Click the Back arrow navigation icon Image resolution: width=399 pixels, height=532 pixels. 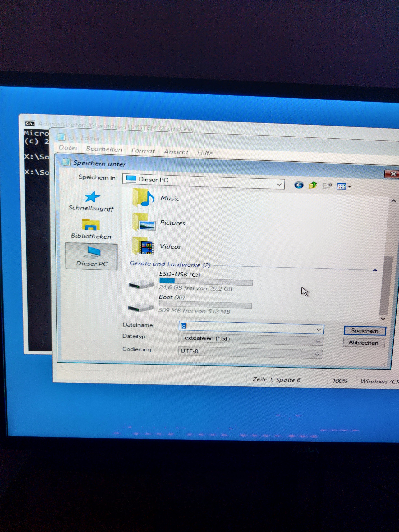click(x=299, y=185)
